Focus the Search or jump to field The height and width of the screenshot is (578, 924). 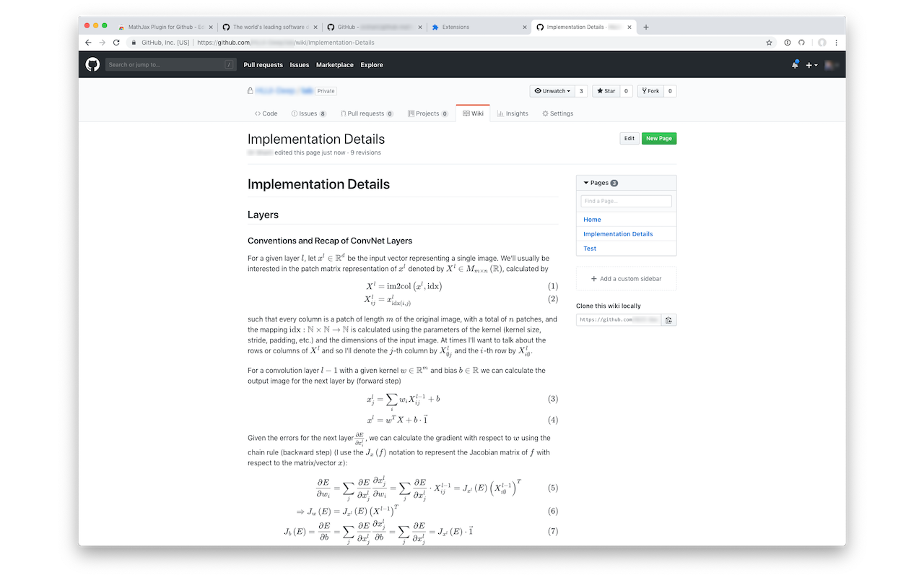[171, 64]
